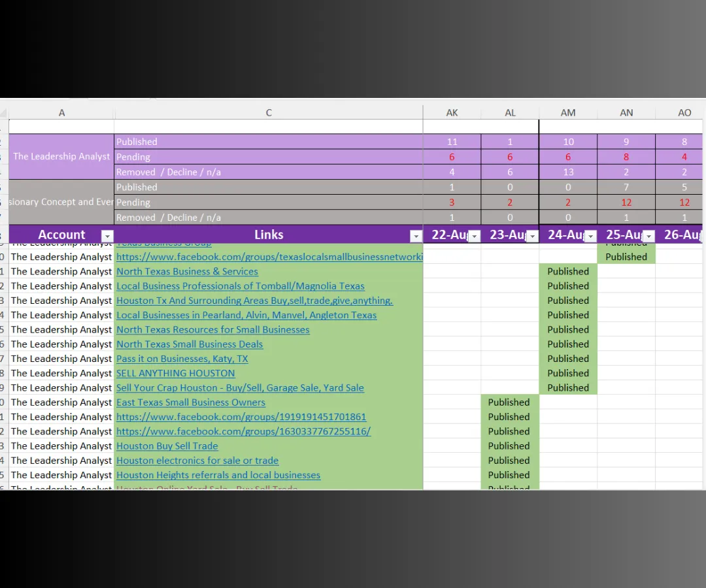Open East Texas Small Business Owners link
Image resolution: width=706 pixels, height=588 pixels.
point(191,402)
